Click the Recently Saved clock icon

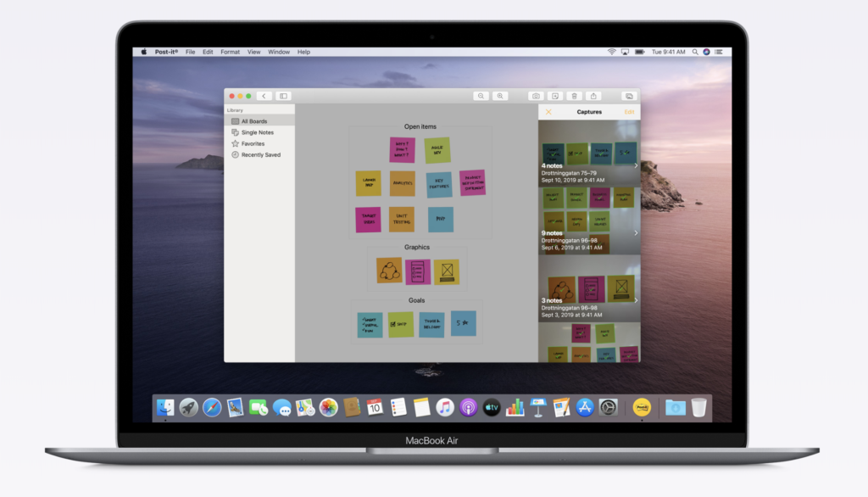[235, 155]
